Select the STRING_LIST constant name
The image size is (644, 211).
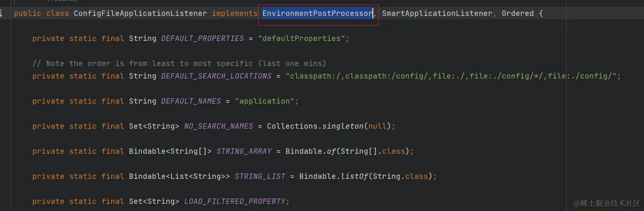(260, 176)
